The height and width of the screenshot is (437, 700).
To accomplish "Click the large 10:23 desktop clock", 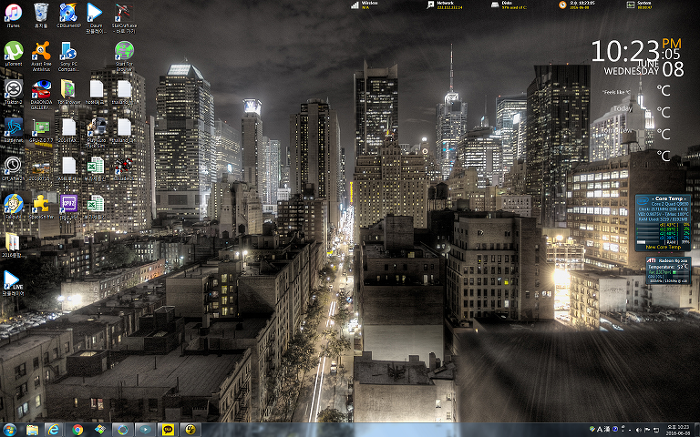I will click(x=625, y=52).
